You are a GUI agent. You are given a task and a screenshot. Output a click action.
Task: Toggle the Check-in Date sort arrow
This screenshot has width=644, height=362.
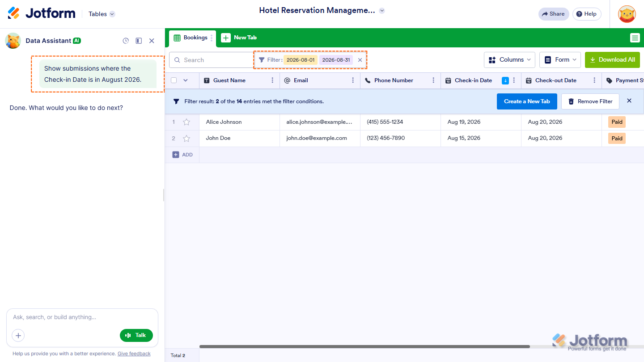click(x=505, y=80)
